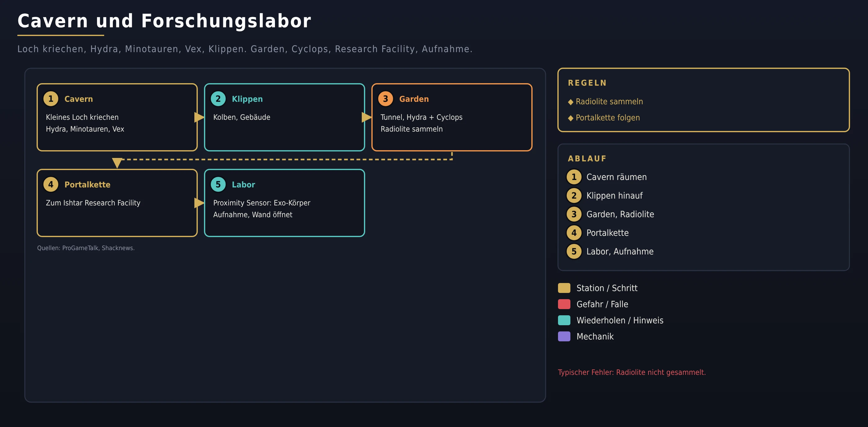Select Ablauf step 4 badge beside Portalkette
The width and height of the screenshot is (868, 427).
[574, 233]
